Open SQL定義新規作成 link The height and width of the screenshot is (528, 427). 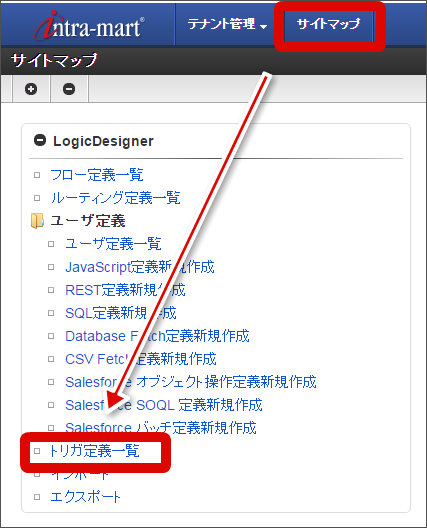121,313
